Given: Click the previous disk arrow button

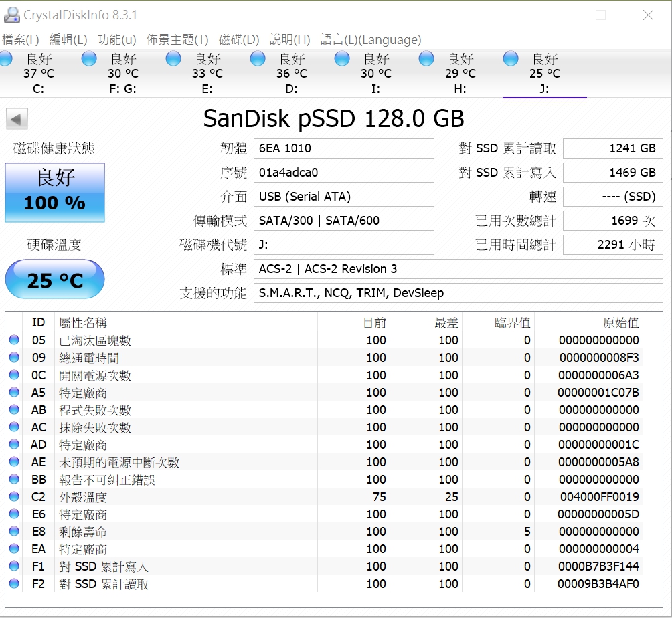Looking at the screenshot, I should point(17,120).
